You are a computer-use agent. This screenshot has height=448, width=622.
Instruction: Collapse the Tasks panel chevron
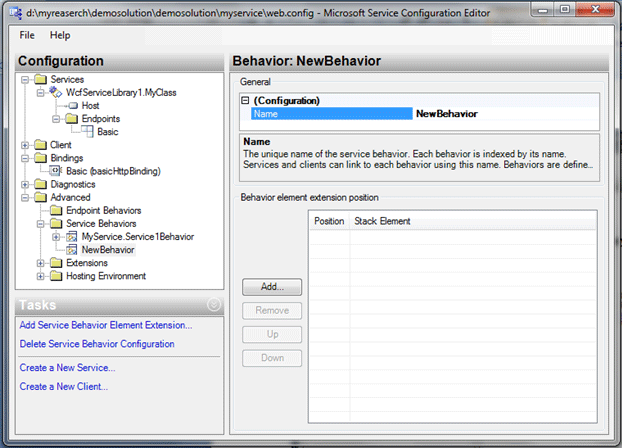214,305
